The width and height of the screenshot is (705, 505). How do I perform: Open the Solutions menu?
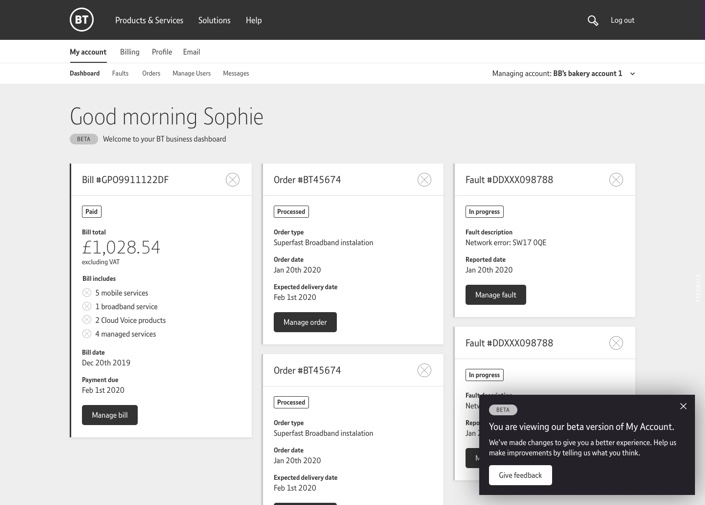(214, 20)
